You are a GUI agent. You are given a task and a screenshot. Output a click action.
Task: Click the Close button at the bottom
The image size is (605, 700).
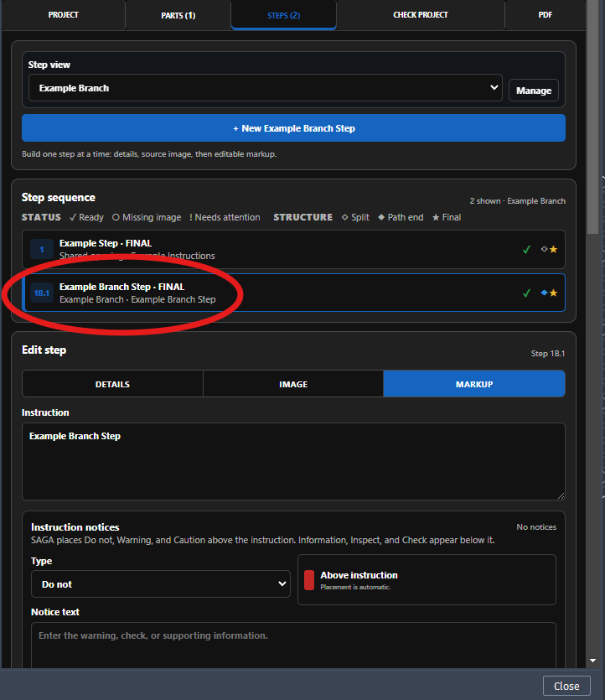click(x=566, y=686)
